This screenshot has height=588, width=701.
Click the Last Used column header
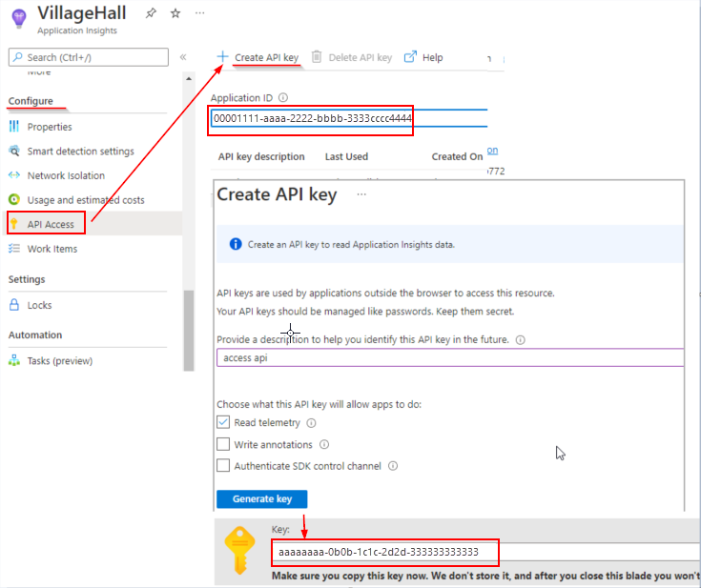[x=346, y=156]
